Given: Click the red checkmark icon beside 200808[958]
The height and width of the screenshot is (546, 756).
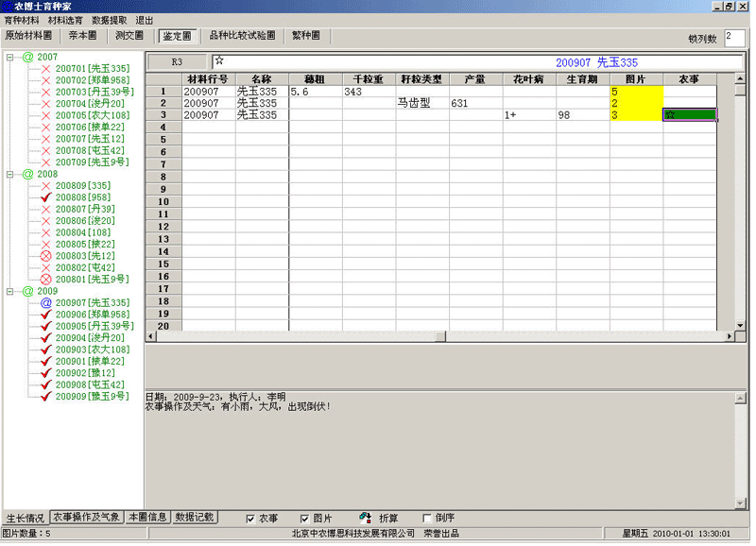Looking at the screenshot, I should pos(45,197).
